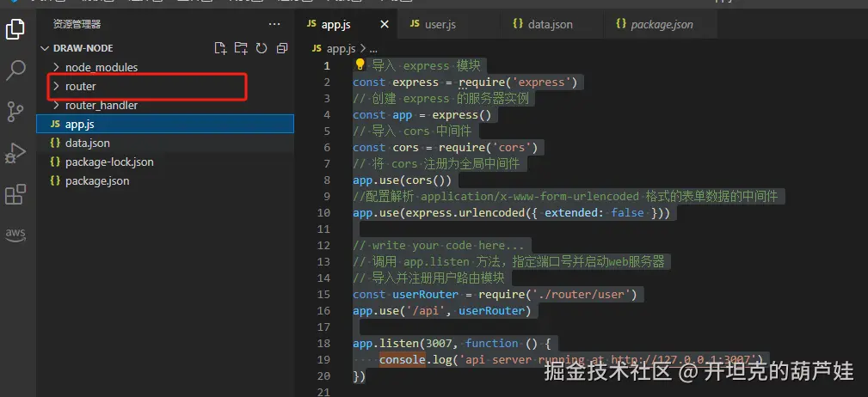Click app.listen(3007 on line 18
Viewport: 868px width, 397px height.
403,344
